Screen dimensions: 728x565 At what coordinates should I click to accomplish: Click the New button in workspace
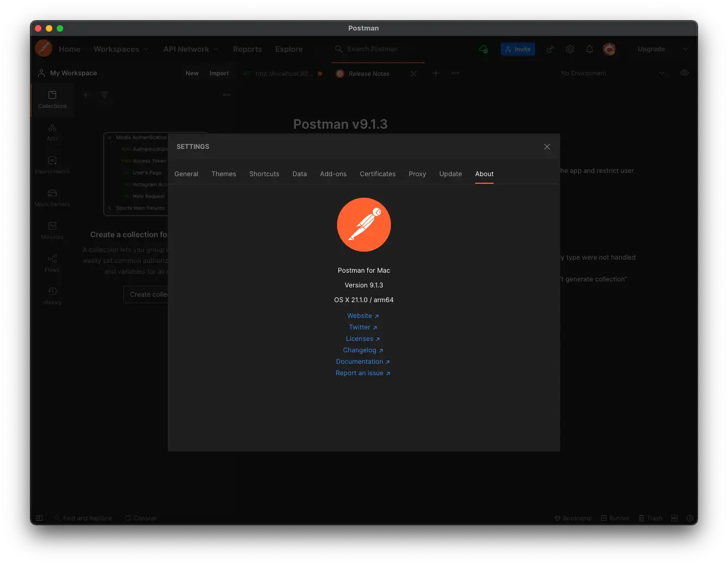coord(192,73)
